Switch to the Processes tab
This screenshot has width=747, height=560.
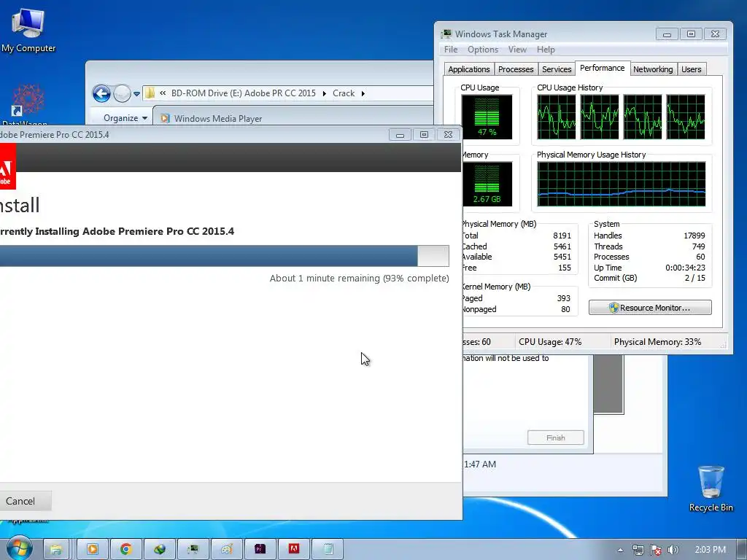click(516, 69)
